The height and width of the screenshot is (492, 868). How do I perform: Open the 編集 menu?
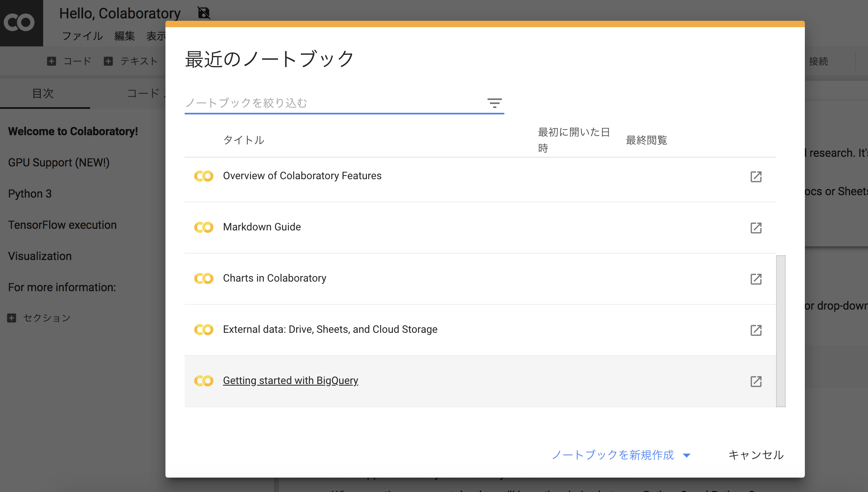125,36
